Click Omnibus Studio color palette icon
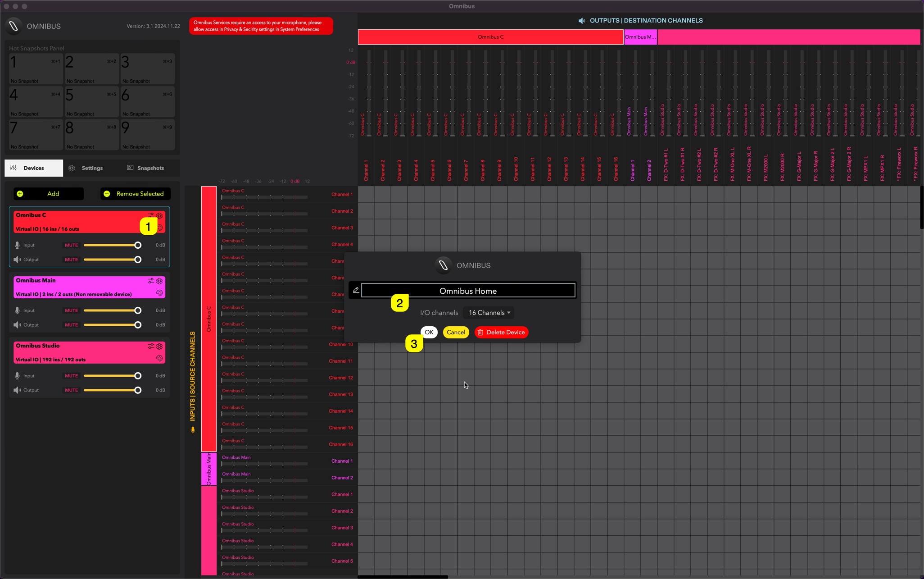This screenshot has width=924, height=579. [159, 358]
